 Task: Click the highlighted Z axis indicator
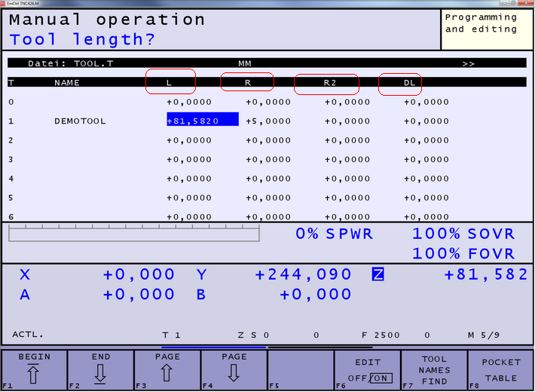[x=378, y=275]
